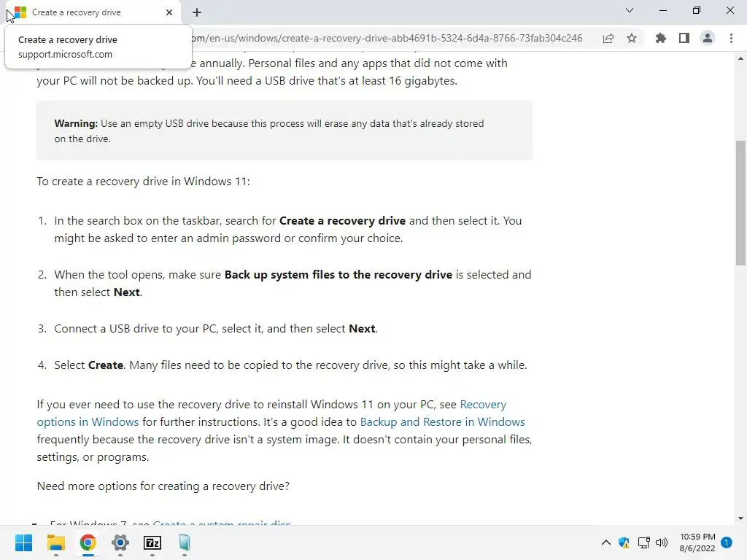Open a new Chrome tab
This screenshot has width=747, height=560.
pos(197,12)
